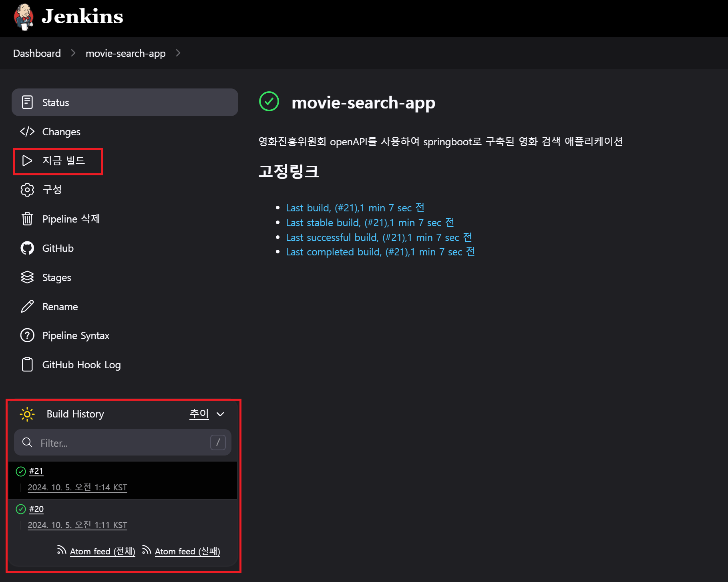Open the Last successful build (#21) permalink

[379, 237]
